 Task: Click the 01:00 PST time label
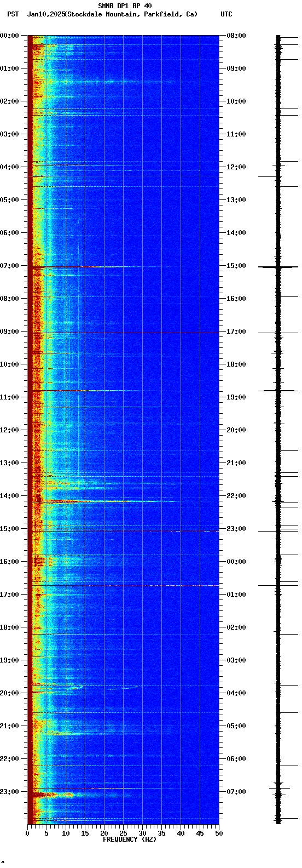pos(10,68)
